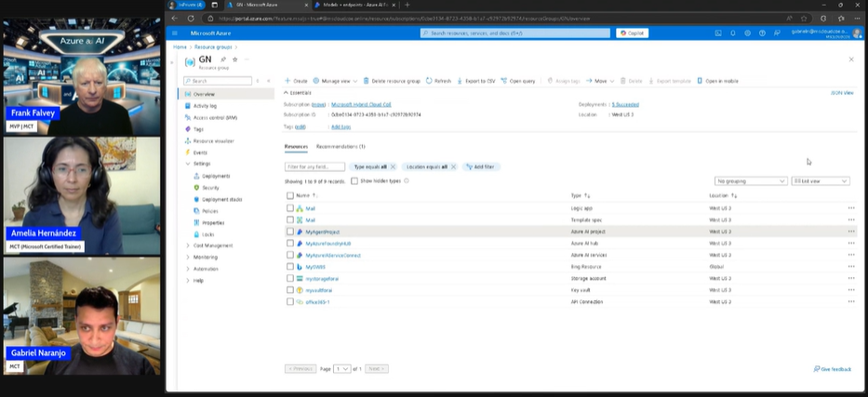Image resolution: width=868 pixels, height=397 pixels.
Task: Open the Resource visualizer in the sidebar
Action: [213, 141]
